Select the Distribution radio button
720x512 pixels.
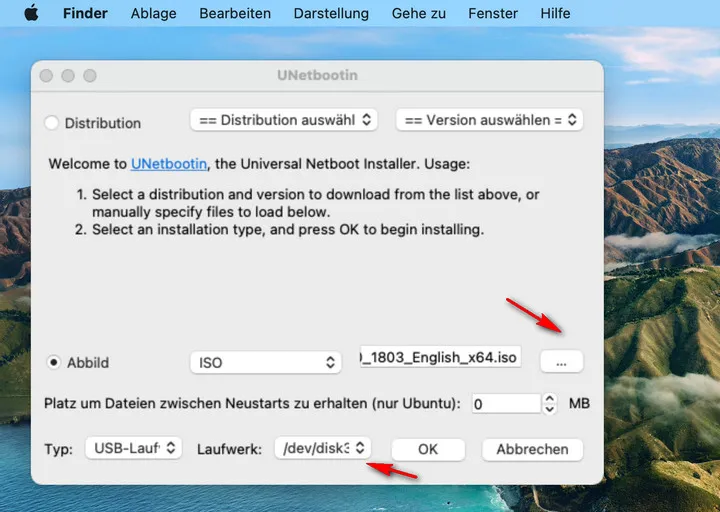pos(51,123)
